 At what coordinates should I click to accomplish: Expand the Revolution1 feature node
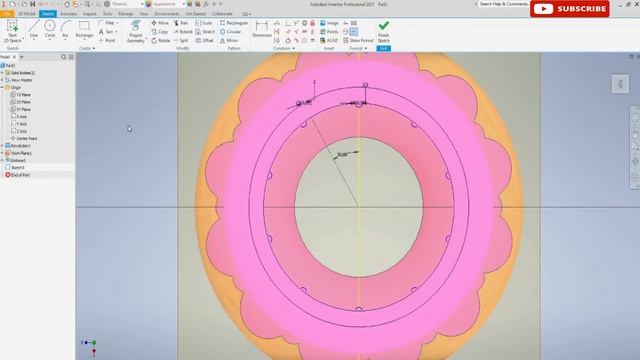pyautogui.click(x=2, y=146)
